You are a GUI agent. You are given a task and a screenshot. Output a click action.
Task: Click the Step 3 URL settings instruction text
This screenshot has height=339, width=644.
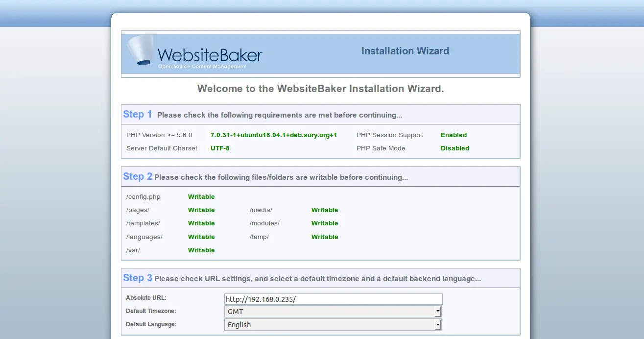317,279
